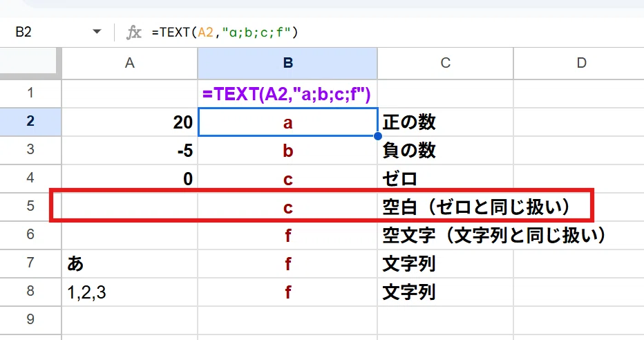Select row 3 header
644x340 pixels.
[30, 150]
